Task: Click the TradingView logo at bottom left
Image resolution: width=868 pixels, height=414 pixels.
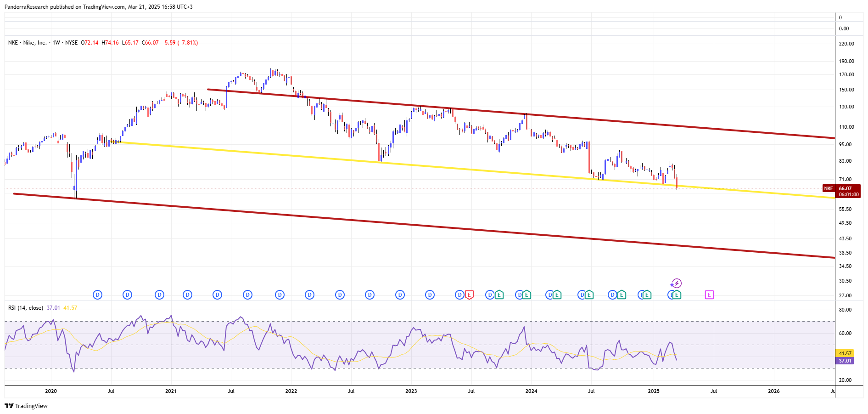Action: [x=26, y=406]
